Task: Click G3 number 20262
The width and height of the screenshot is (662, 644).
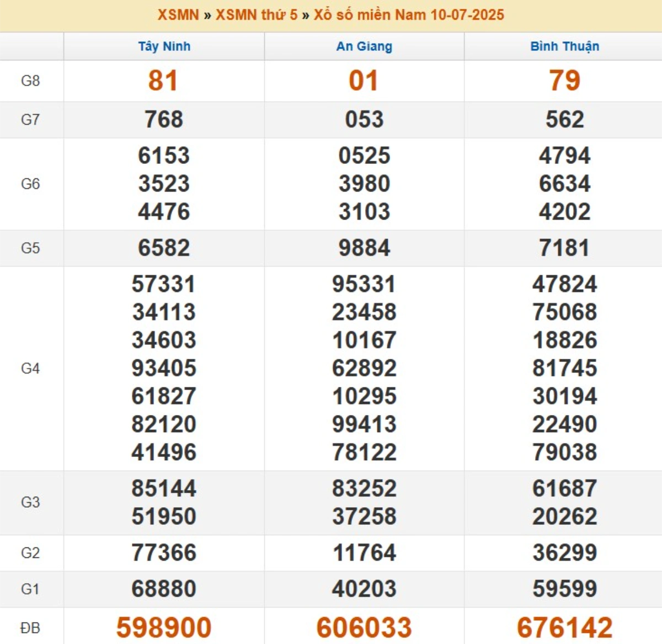Action: (565, 517)
